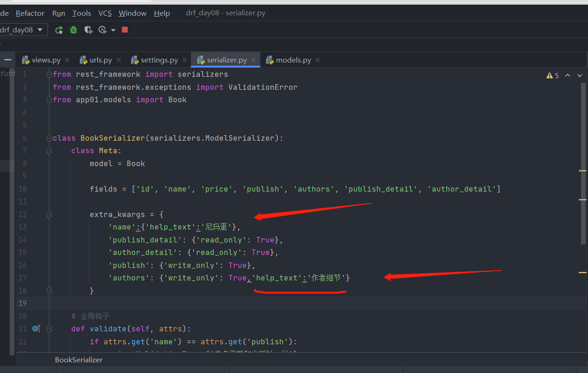Click 'author_detail' in the fields list
The width and height of the screenshot is (588, 373).
tap(461, 189)
